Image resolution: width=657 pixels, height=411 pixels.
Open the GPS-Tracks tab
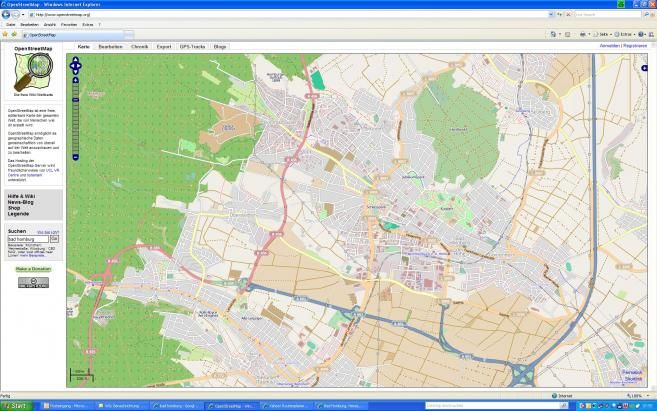point(191,46)
